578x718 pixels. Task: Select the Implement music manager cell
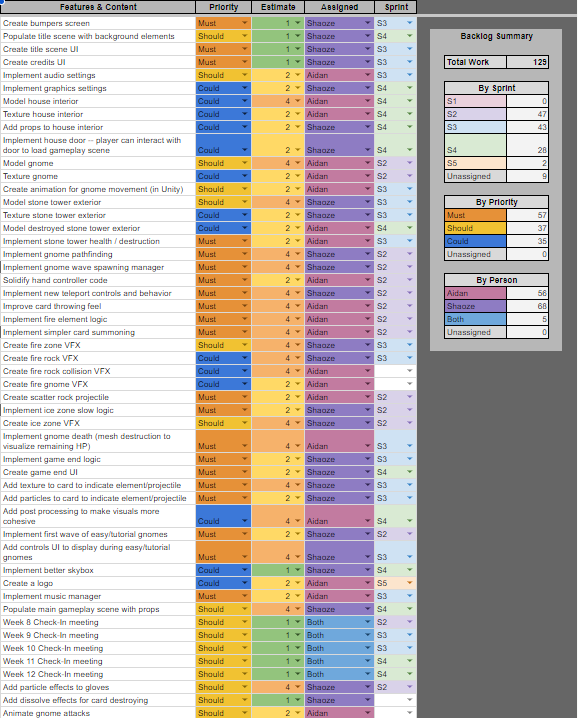point(98,596)
